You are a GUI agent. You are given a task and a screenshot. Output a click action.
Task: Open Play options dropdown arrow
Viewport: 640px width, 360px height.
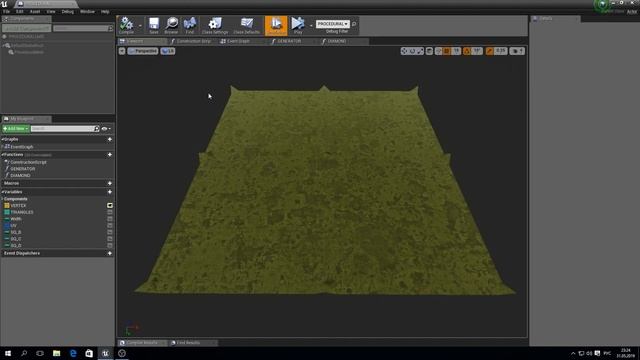tap(311, 26)
